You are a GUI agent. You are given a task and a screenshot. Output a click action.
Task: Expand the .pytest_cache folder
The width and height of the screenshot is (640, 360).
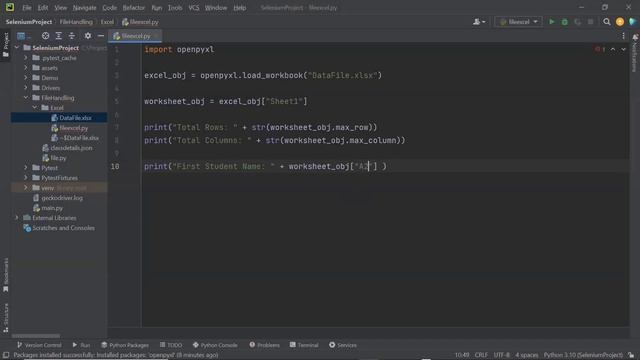point(26,58)
